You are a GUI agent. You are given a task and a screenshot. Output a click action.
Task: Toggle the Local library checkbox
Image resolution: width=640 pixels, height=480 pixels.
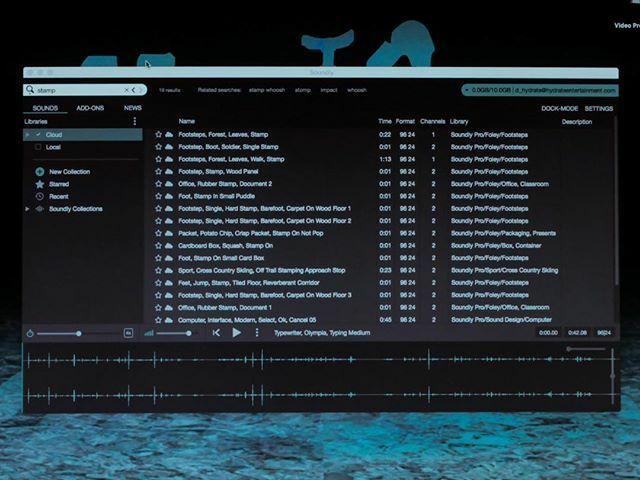(x=38, y=147)
